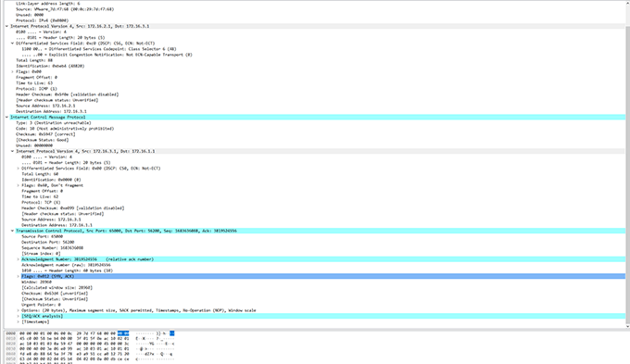Screen dimensions: 630x364
Task: Select the ICMP Type: 3 Destination unreachable row
Action: [54, 123]
